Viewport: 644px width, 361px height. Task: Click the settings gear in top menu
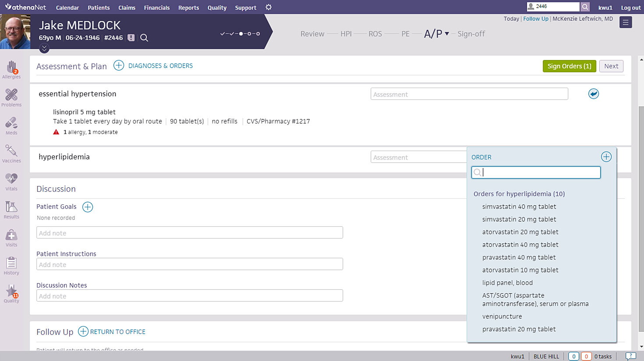pos(269,7)
